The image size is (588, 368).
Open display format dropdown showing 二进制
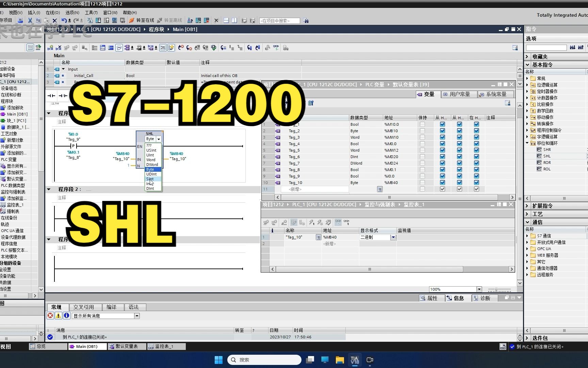click(393, 237)
